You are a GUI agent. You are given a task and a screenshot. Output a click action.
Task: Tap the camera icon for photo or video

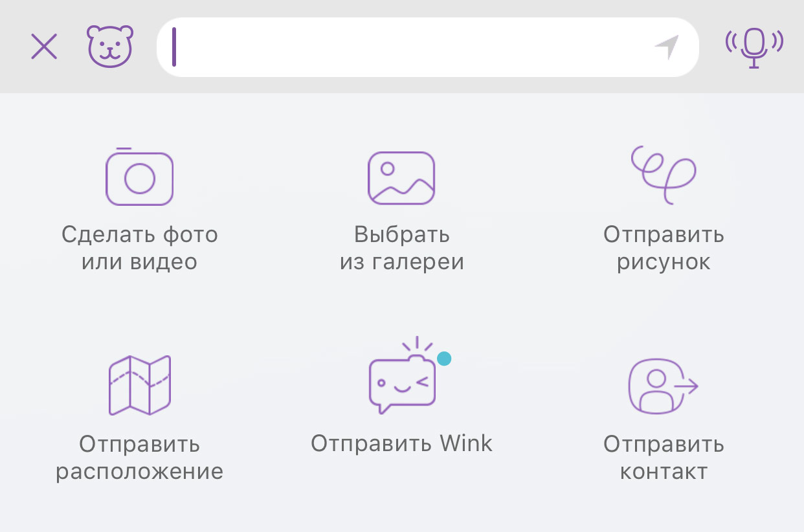[x=139, y=177]
